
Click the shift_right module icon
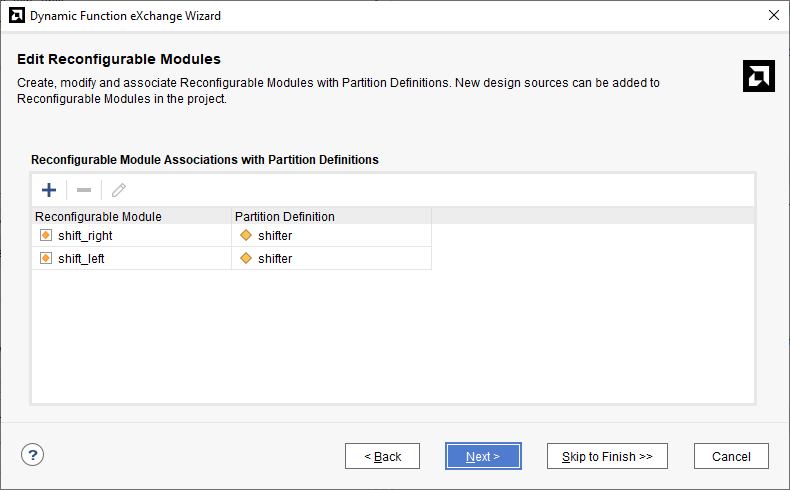click(x=45, y=236)
